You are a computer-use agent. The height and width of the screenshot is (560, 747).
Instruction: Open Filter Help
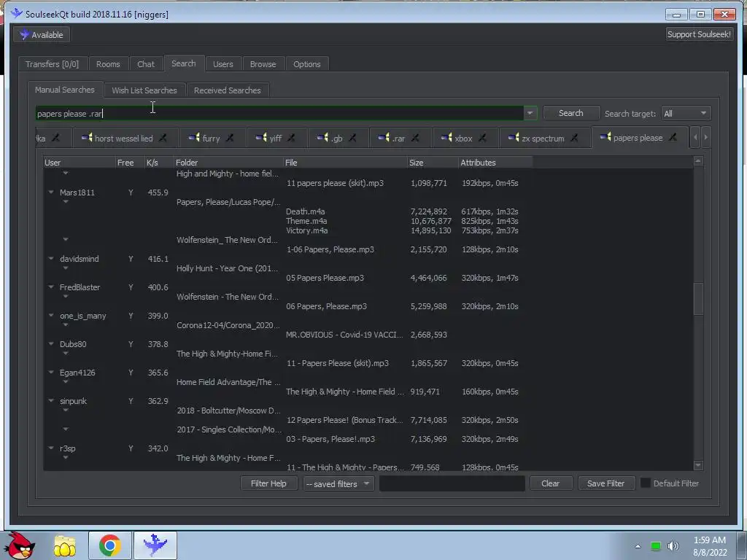[268, 483]
